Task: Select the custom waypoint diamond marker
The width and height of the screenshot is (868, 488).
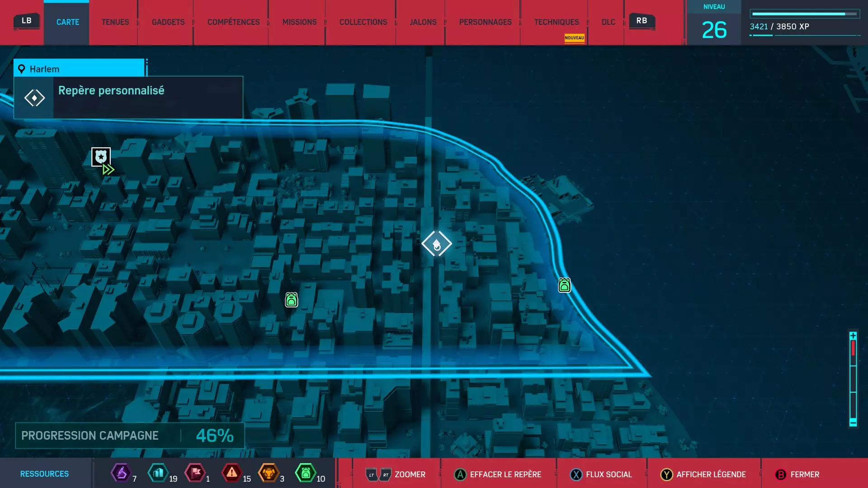Action: coord(436,244)
